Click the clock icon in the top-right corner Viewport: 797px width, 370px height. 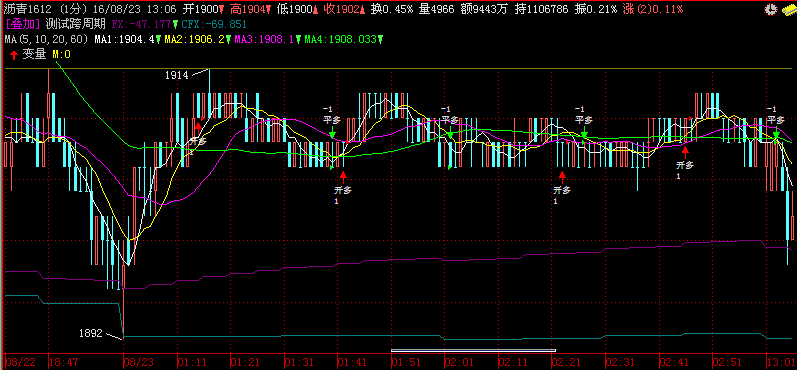click(771, 9)
